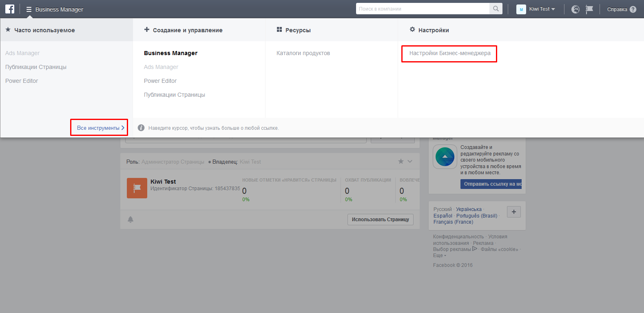Click the Справка help link
Image resolution: width=644 pixels, height=313 pixels.
coord(617,9)
